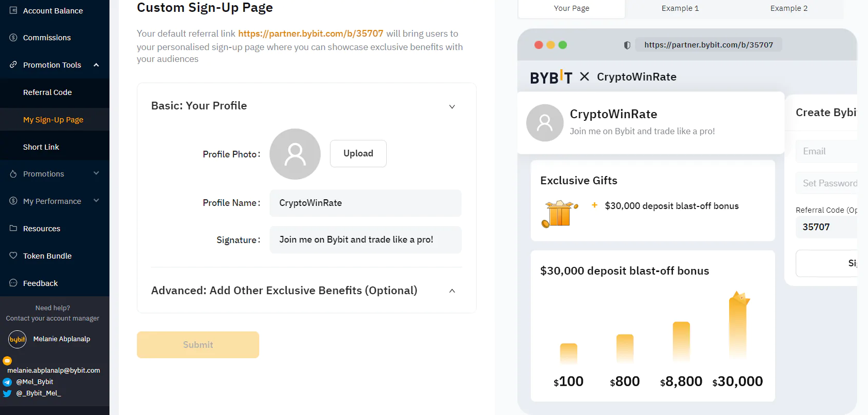Click the Custom Sign-Up Page heading
The image size is (868, 415).
[x=205, y=8]
